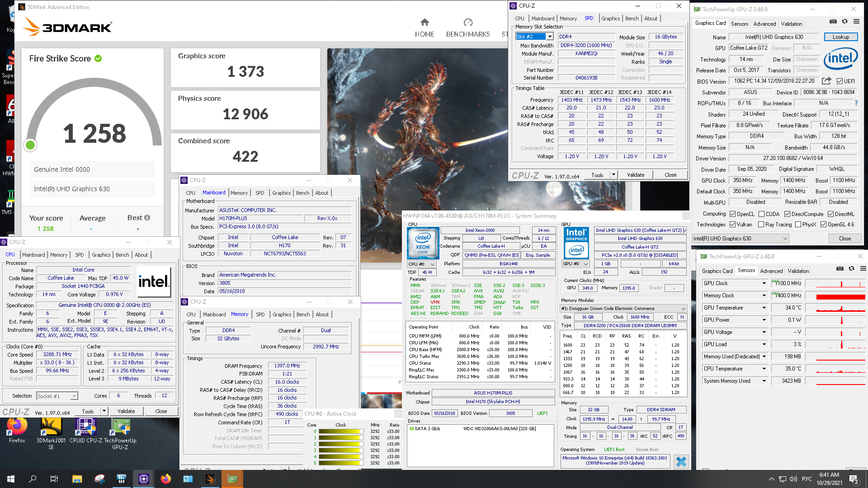Click the 3DMark HOME house icon
The image size is (868, 488).
pos(424,22)
